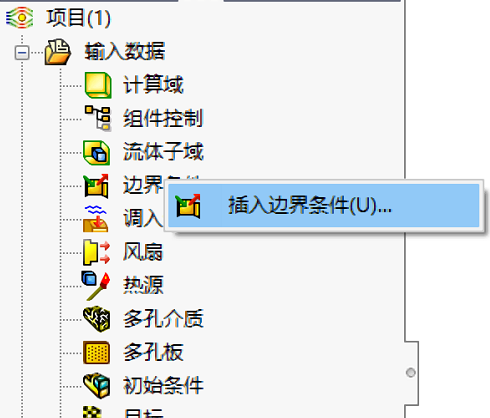
Task: Click the 多孔板 perforated plate icon
Action: click(96, 352)
